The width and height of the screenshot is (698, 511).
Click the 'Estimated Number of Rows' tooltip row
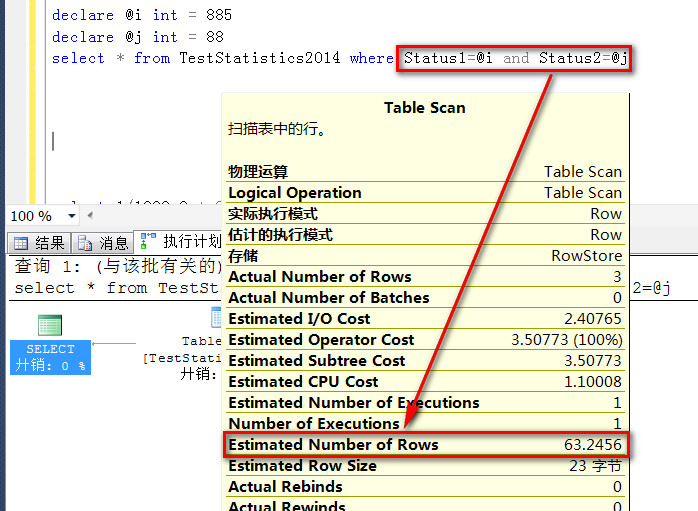click(x=426, y=444)
